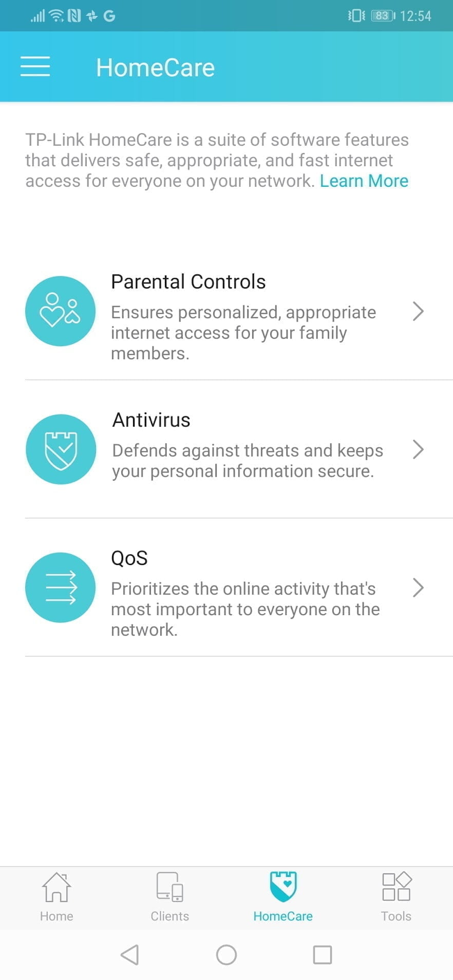Tap the Home house icon
This screenshot has height=980, width=453.
(x=56, y=887)
